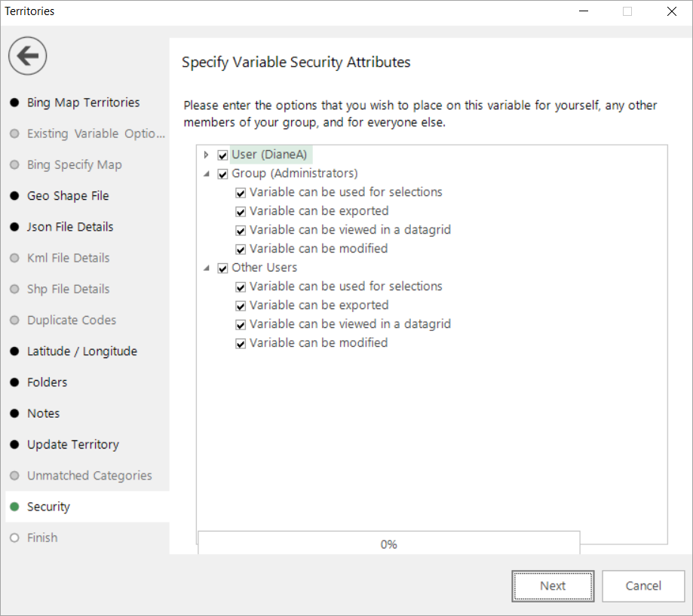Screen dimensions: 693x616
Task: Close the Territories window
Action: (x=671, y=11)
